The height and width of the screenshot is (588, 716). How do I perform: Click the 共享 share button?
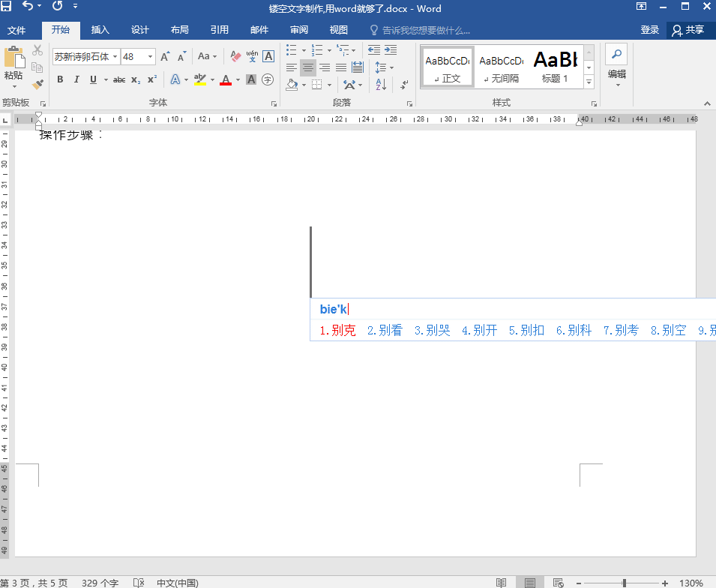688,30
